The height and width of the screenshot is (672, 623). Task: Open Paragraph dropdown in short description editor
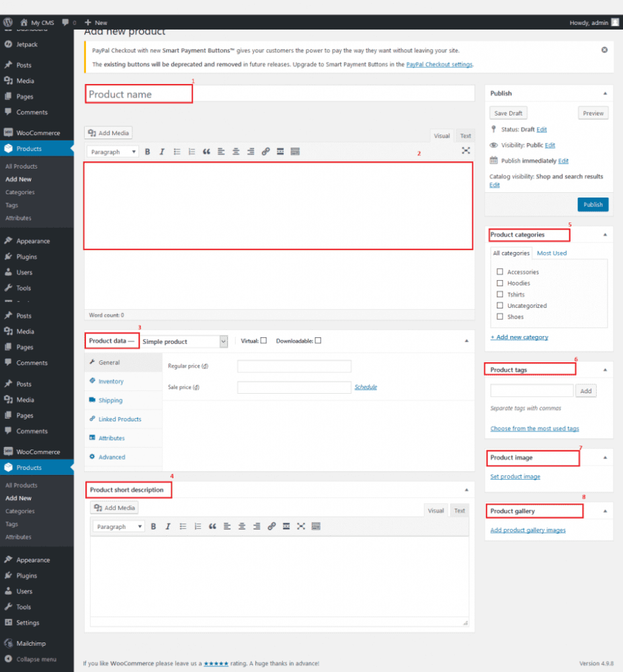119,526
